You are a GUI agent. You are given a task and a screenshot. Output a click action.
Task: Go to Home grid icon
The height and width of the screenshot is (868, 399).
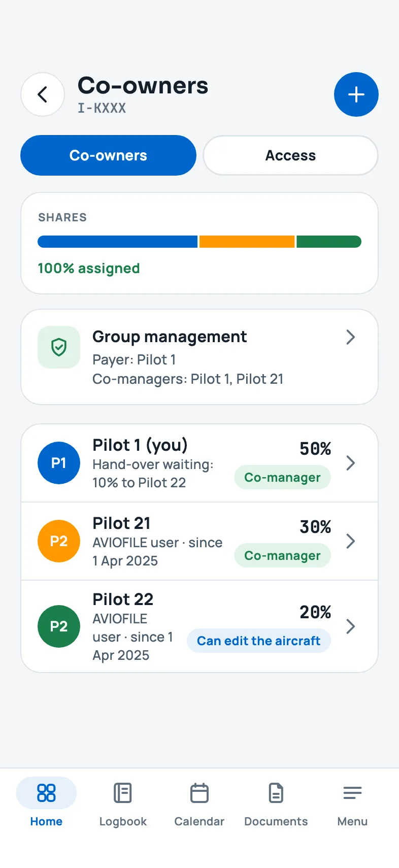(46, 793)
